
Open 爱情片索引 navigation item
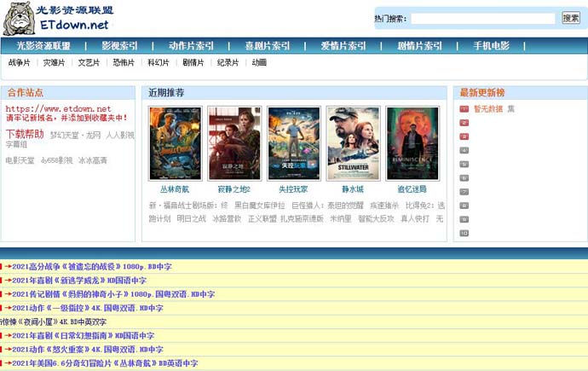(343, 46)
